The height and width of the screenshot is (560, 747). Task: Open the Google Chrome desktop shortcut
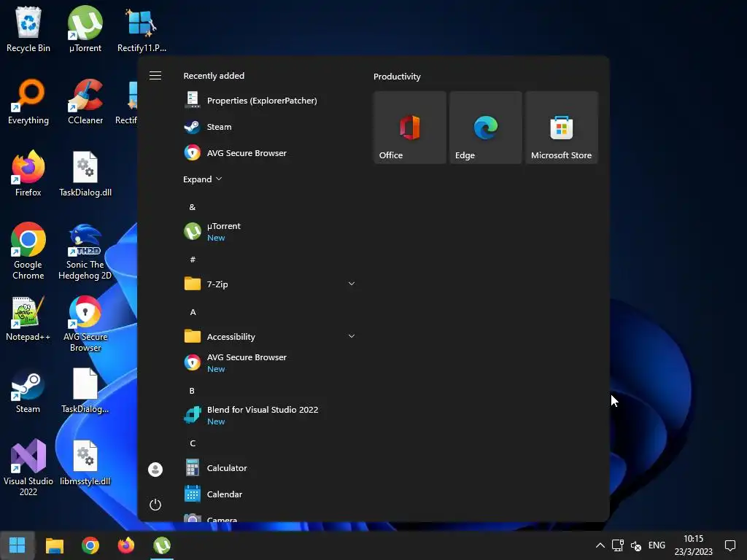click(28, 251)
